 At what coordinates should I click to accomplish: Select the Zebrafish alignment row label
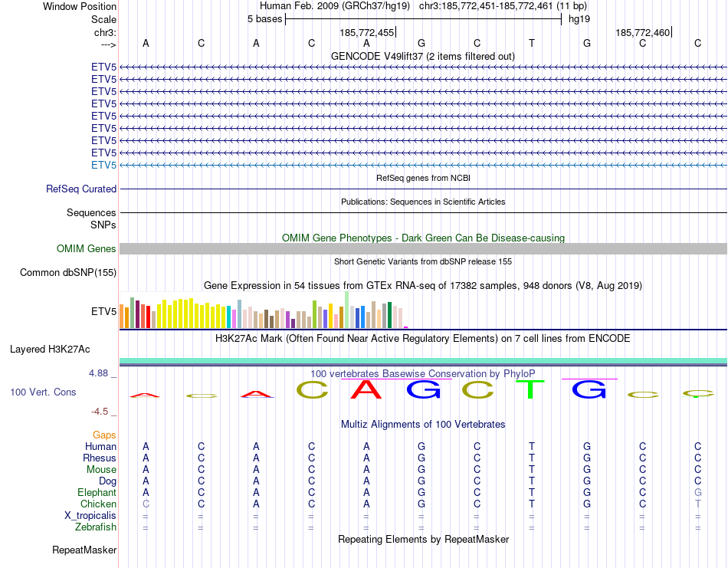coord(96,527)
